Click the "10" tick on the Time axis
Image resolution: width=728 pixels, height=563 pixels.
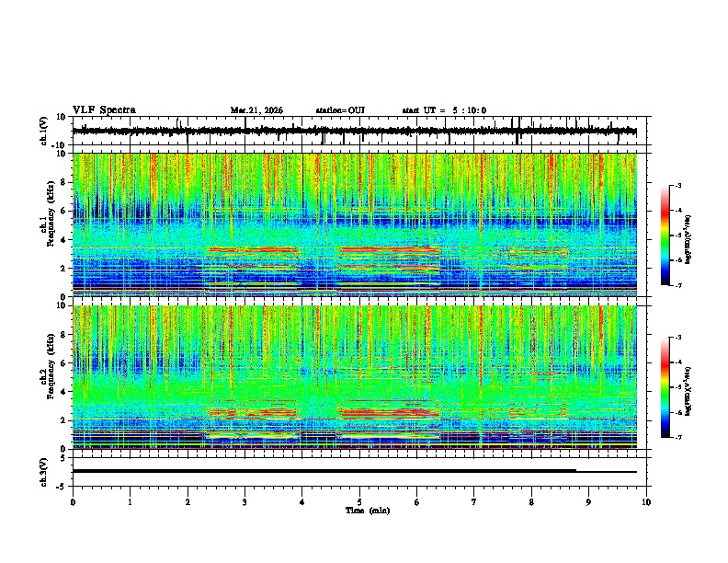(646, 502)
